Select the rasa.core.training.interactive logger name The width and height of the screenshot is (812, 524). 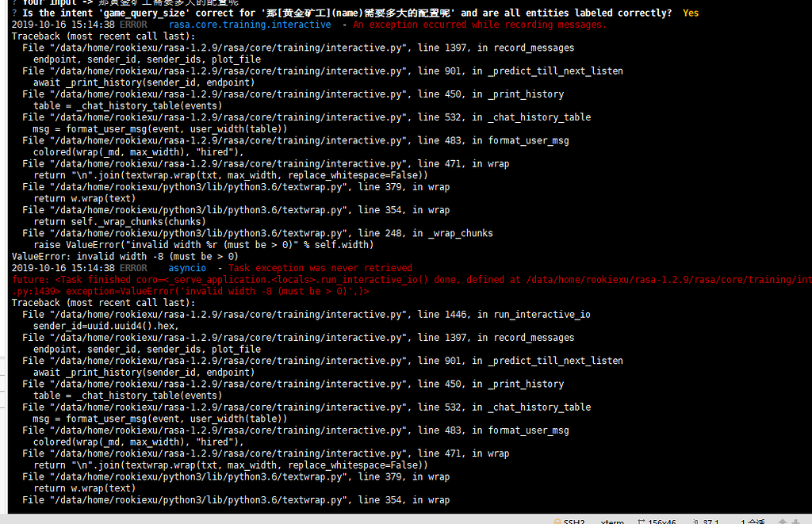(249, 25)
